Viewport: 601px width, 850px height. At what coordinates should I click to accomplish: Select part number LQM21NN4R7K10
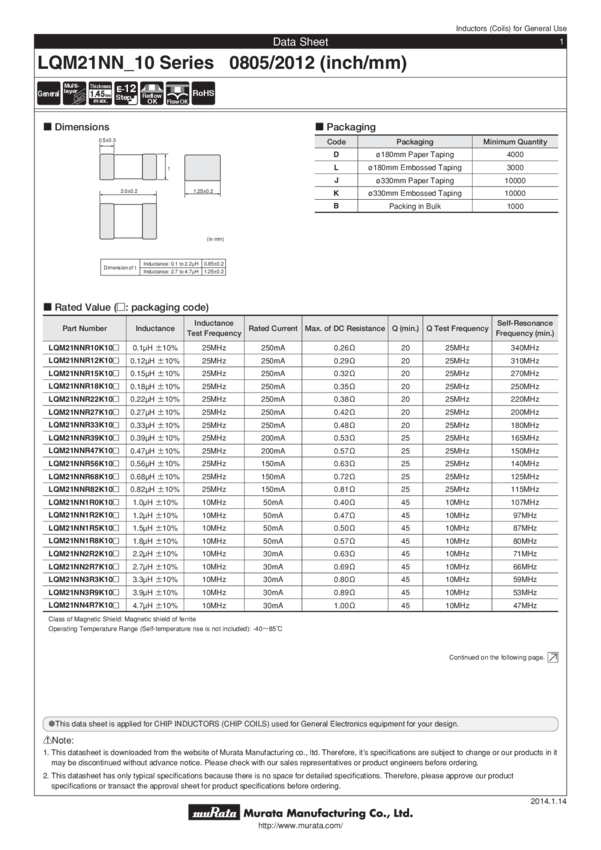(x=83, y=605)
